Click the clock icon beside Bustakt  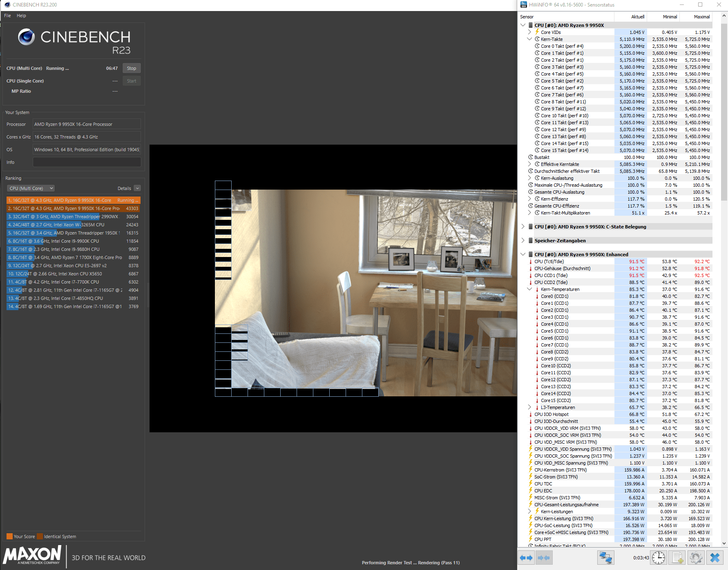(x=531, y=157)
